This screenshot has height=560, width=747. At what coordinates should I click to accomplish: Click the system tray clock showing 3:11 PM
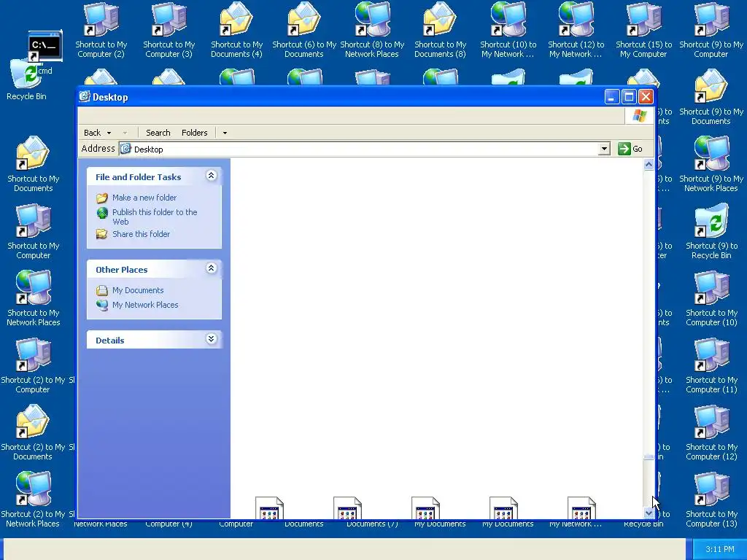(x=719, y=550)
